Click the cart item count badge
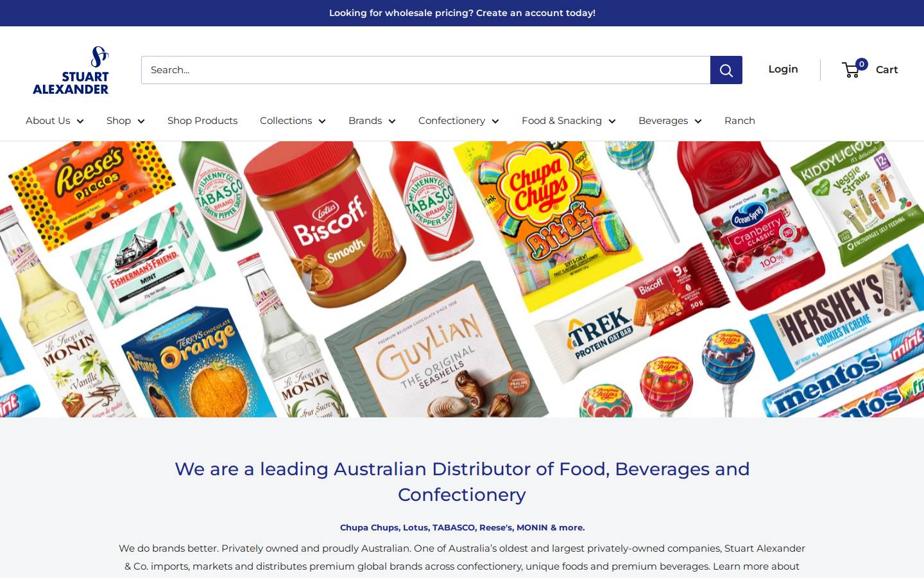924x578 pixels. coord(862,64)
